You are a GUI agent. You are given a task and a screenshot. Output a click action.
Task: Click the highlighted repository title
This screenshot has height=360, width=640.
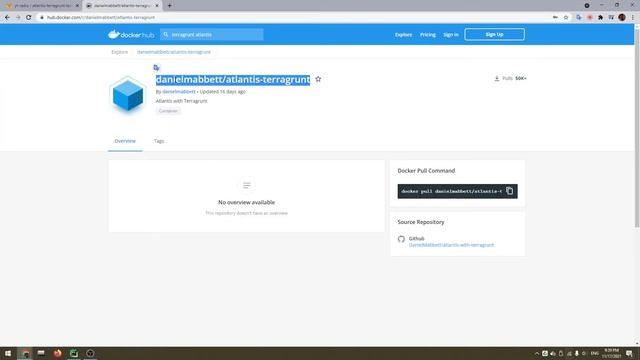point(233,80)
